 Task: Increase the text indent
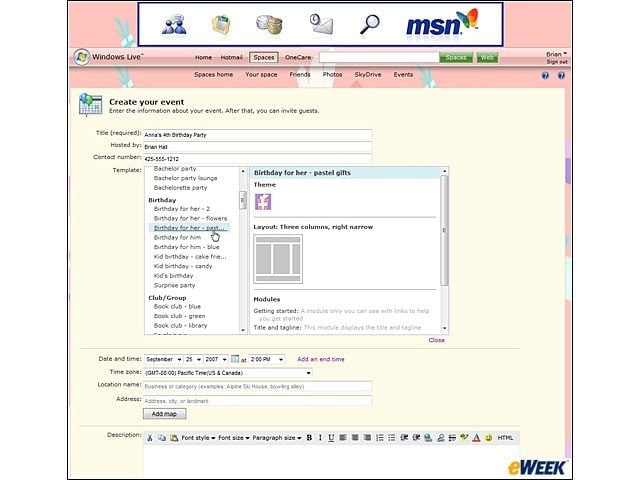tap(416, 438)
